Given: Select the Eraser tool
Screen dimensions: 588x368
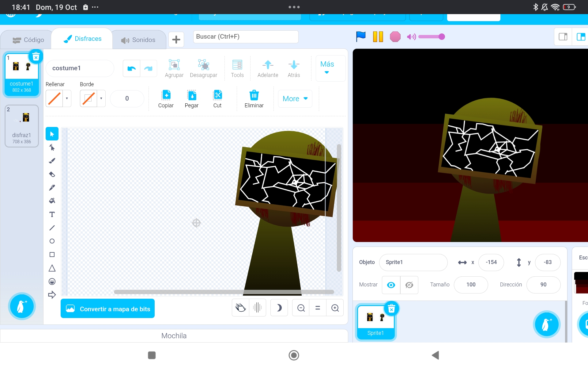Looking at the screenshot, I should pos(52,174).
